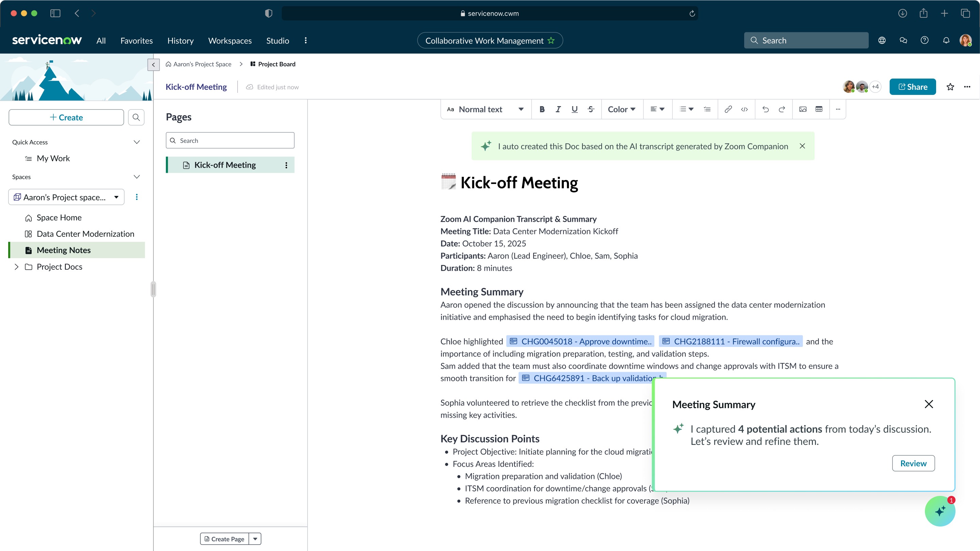980x551 pixels.
Task: Open the Studio menu
Action: tap(278, 41)
